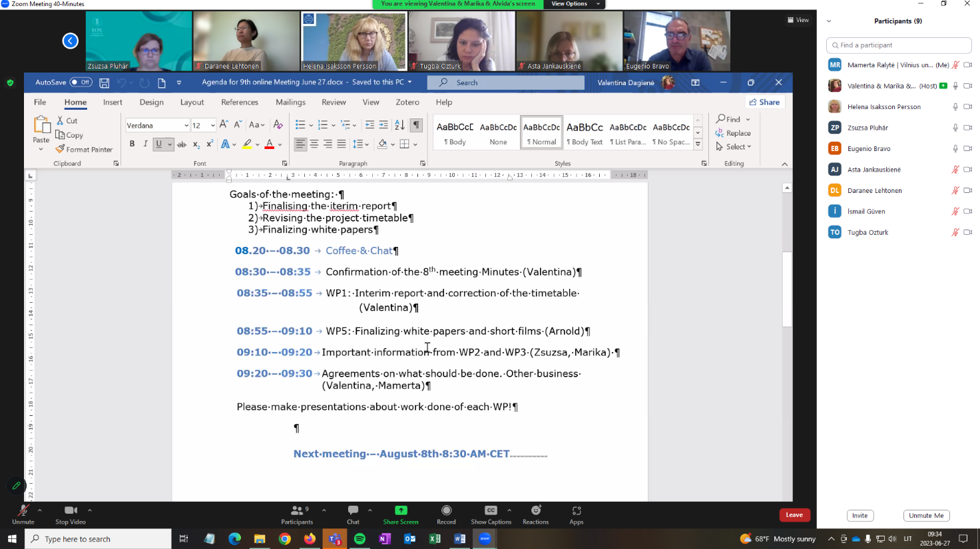Click the green Share Screen icon
The height and width of the screenshot is (549, 980).
click(401, 510)
